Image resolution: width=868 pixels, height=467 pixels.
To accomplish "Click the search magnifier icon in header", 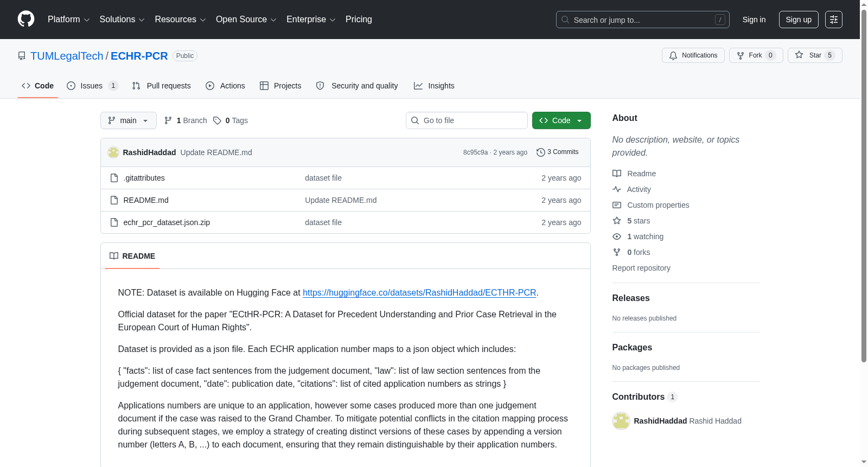I will click(x=565, y=20).
